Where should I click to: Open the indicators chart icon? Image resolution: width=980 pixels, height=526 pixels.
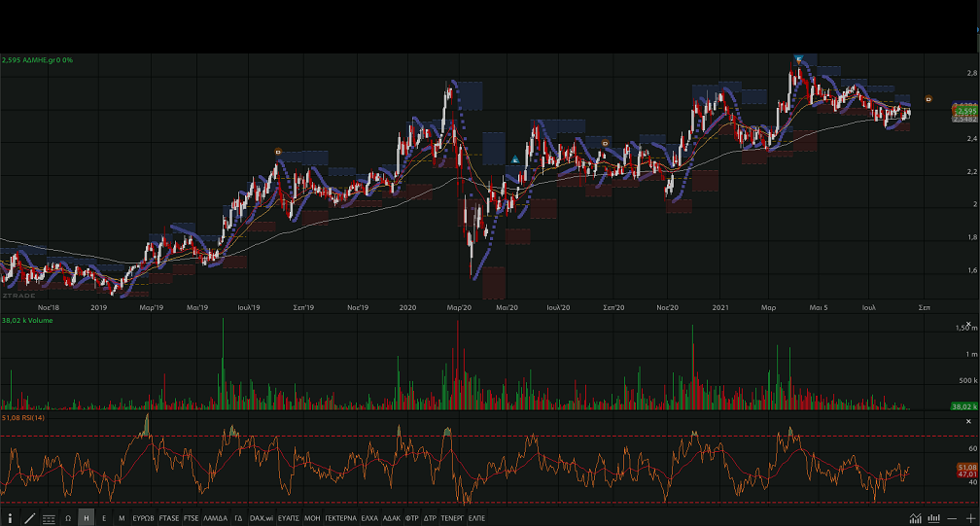point(915,518)
